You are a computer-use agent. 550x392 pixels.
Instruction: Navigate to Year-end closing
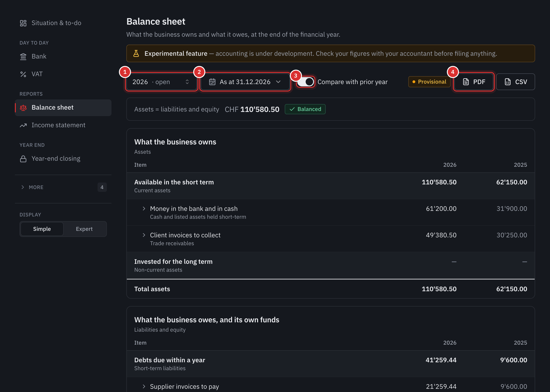click(x=63, y=159)
